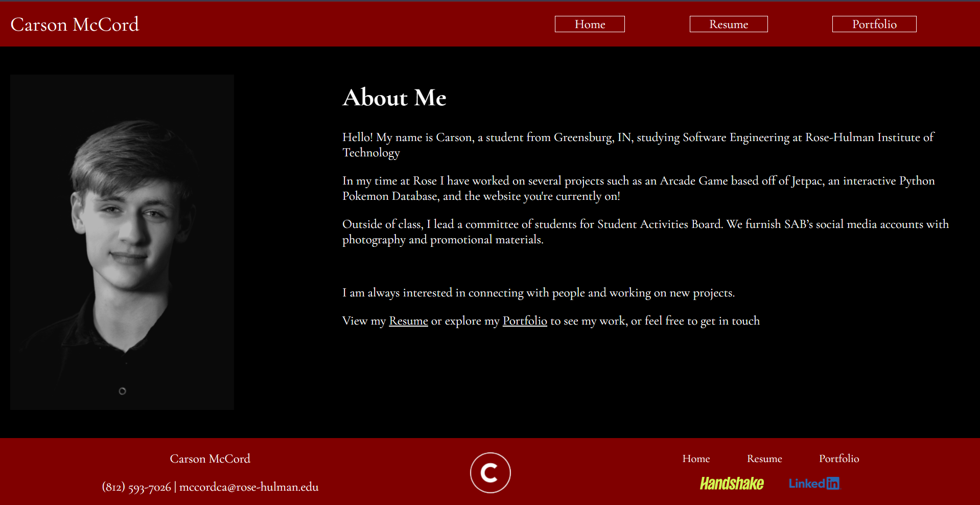Screen dimensions: 980x505
Task: Select the Home button in the header
Action: [x=589, y=24]
